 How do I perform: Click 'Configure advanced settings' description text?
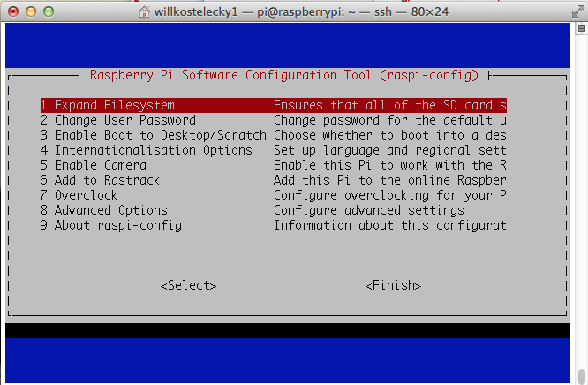(369, 210)
